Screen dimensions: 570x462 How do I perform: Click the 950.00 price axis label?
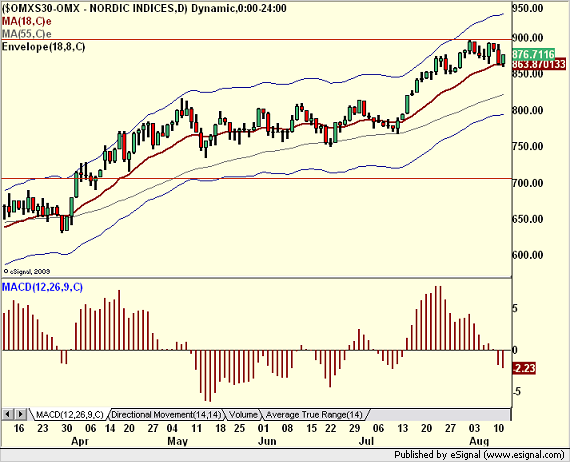527,8
